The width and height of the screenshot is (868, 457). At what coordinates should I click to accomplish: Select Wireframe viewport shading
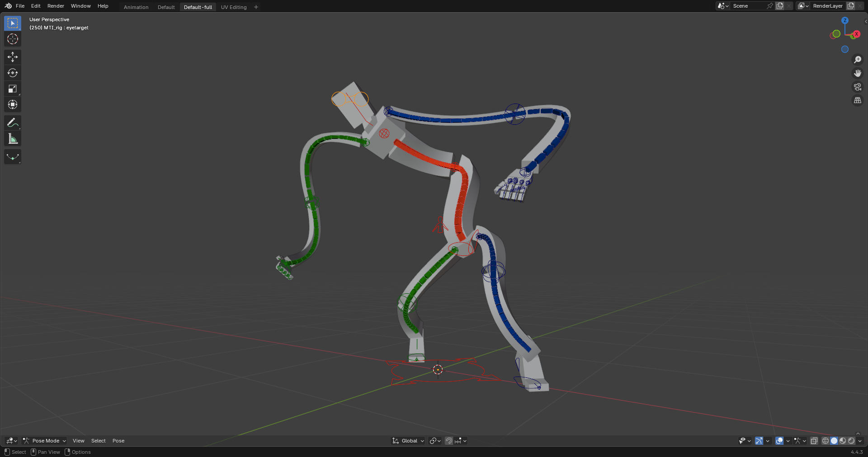826,441
